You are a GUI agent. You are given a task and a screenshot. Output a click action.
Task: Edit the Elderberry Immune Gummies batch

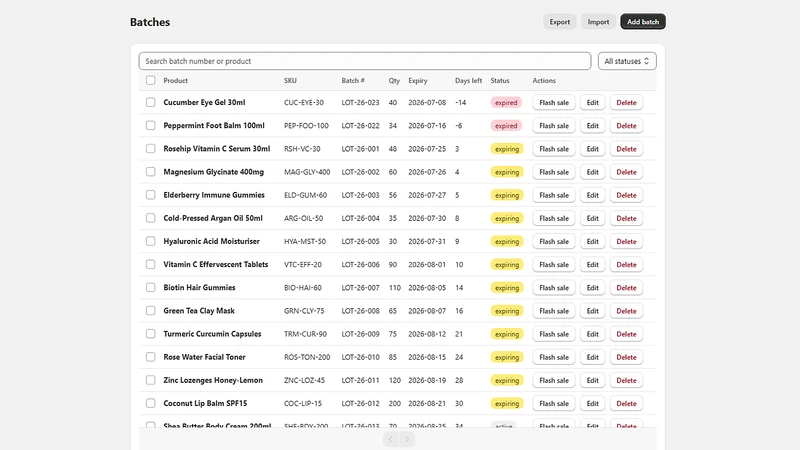click(x=592, y=195)
